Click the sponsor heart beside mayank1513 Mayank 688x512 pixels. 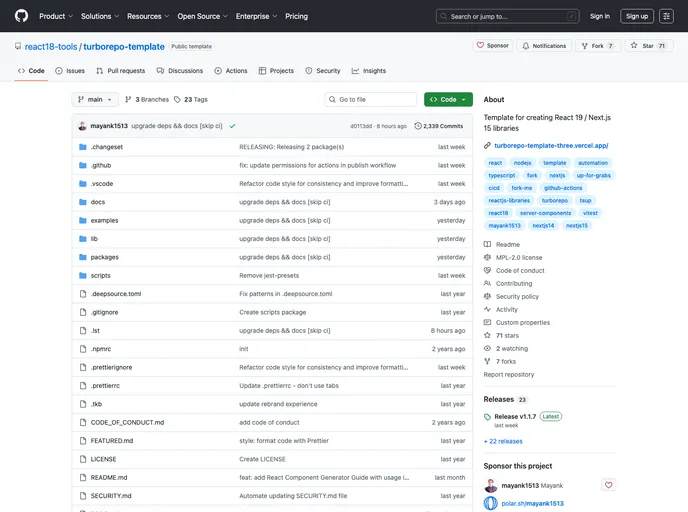click(608, 485)
